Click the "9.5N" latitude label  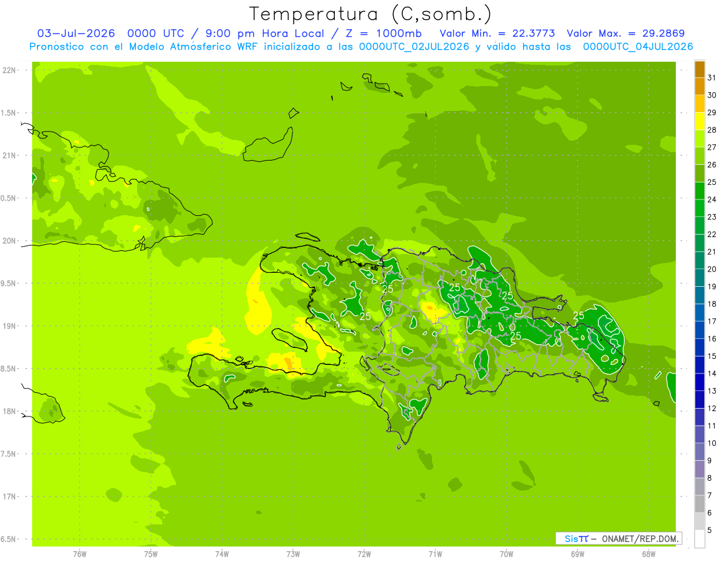coord(9,284)
